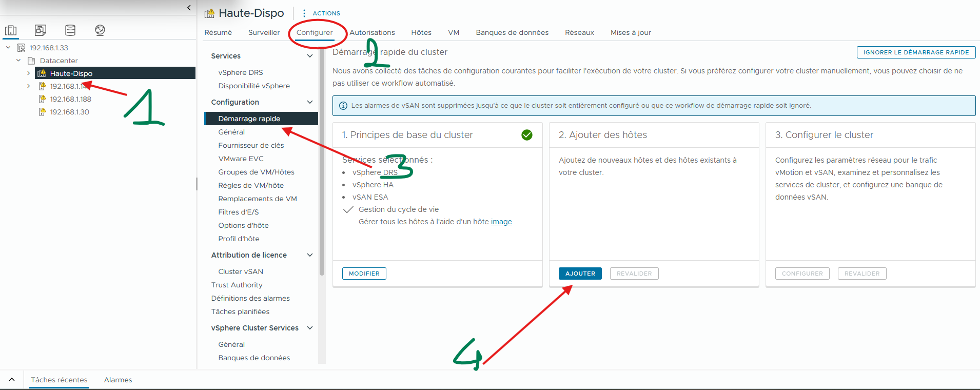The height and width of the screenshot is (390, 980).
Task: Open the Networking inventory view icon
Action: point(100,30)
